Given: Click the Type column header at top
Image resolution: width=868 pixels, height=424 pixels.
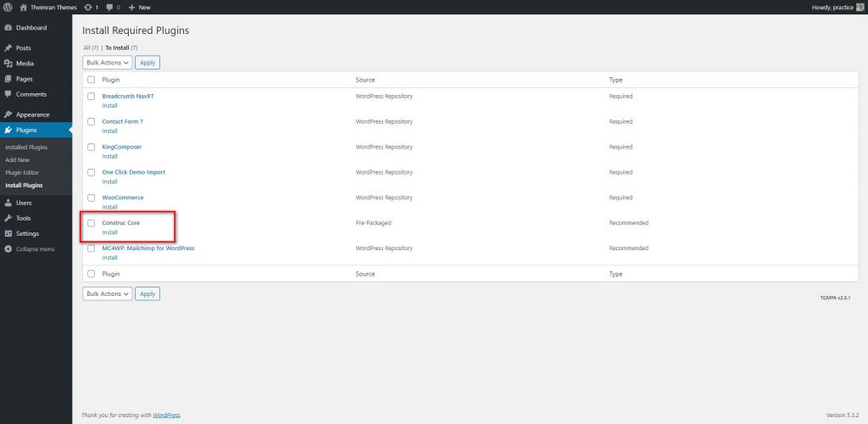Looking at the screenshot, I should tap(615, 81).
